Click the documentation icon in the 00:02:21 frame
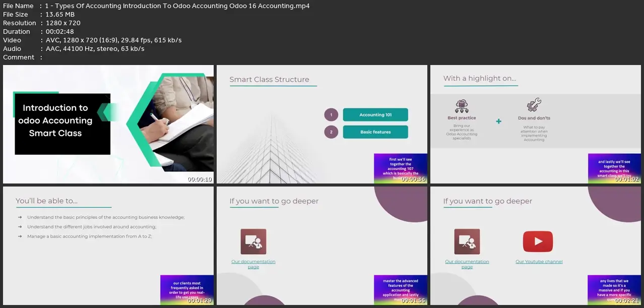 (x=467, y=242)
